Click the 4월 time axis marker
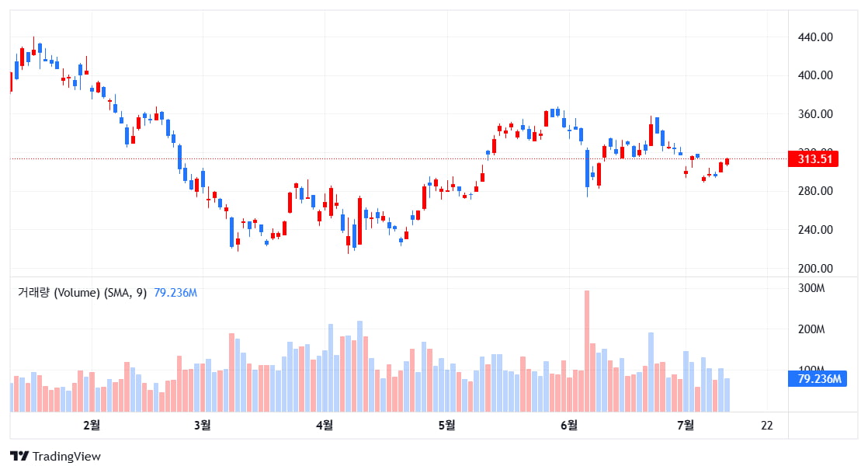 tap(325, 426)
